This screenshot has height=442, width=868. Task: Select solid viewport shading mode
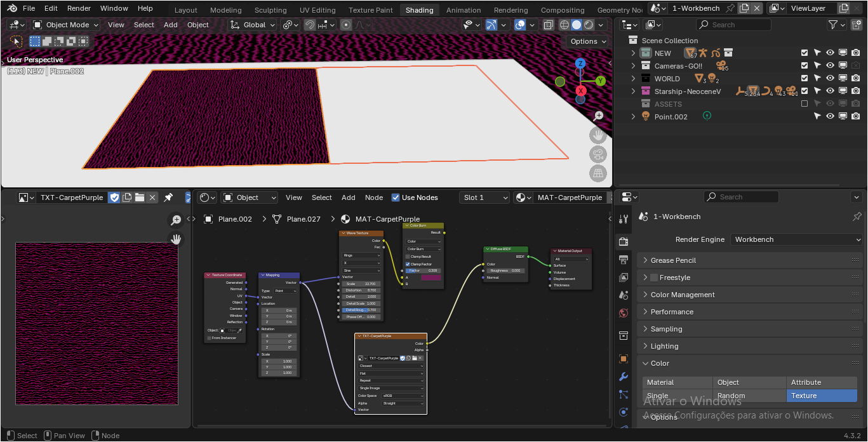[x=577, y=25]
